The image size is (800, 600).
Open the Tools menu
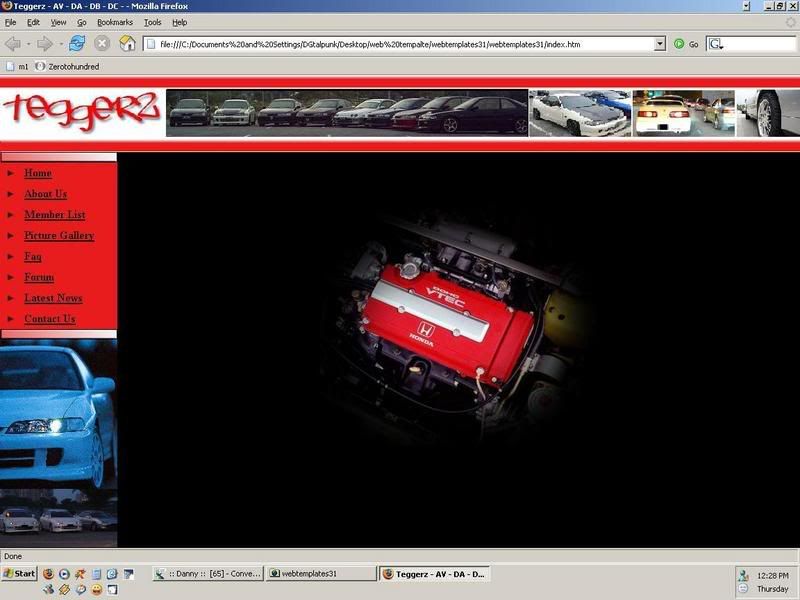tap(153, 22)
